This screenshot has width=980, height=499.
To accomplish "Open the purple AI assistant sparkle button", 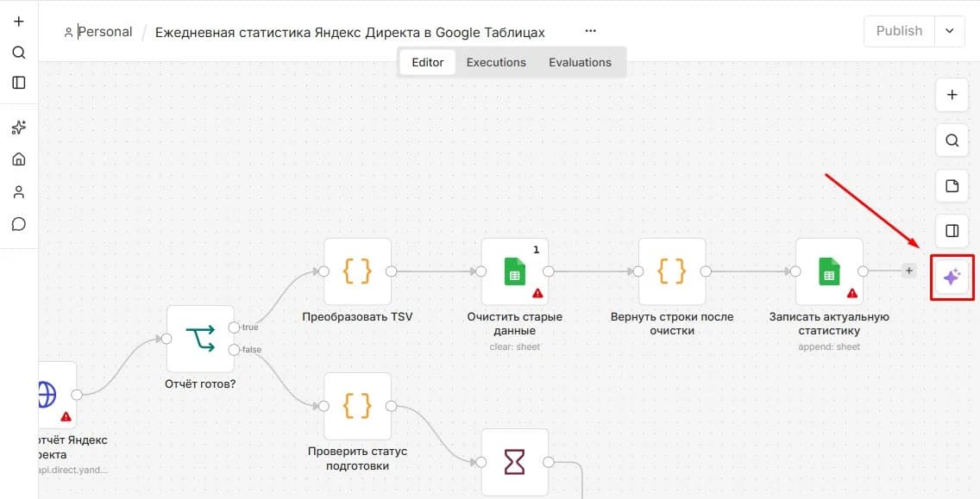I will [x=952, y=278].
